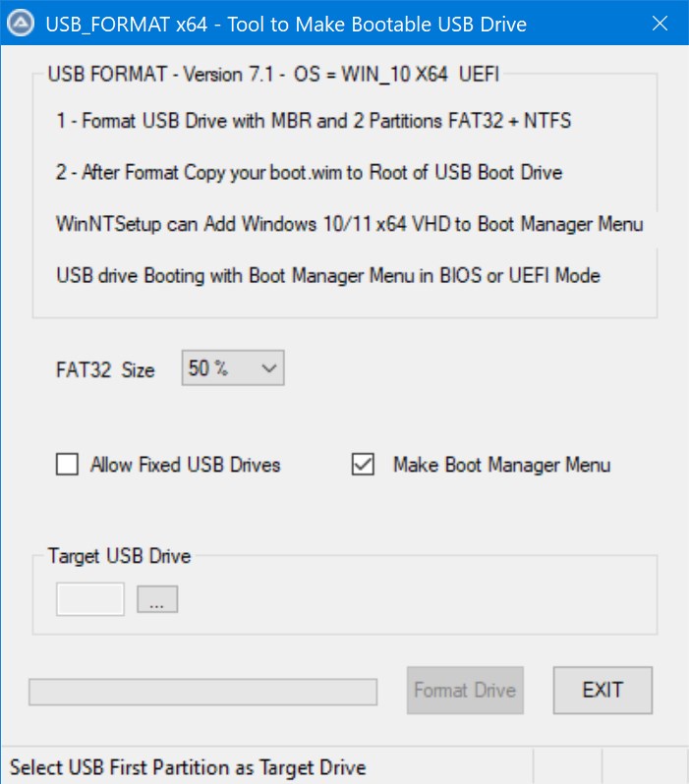Enable the Allow Fixed USB Drives checkbox
This screenshot has width=689, height=784.
[x=68, y=465]
